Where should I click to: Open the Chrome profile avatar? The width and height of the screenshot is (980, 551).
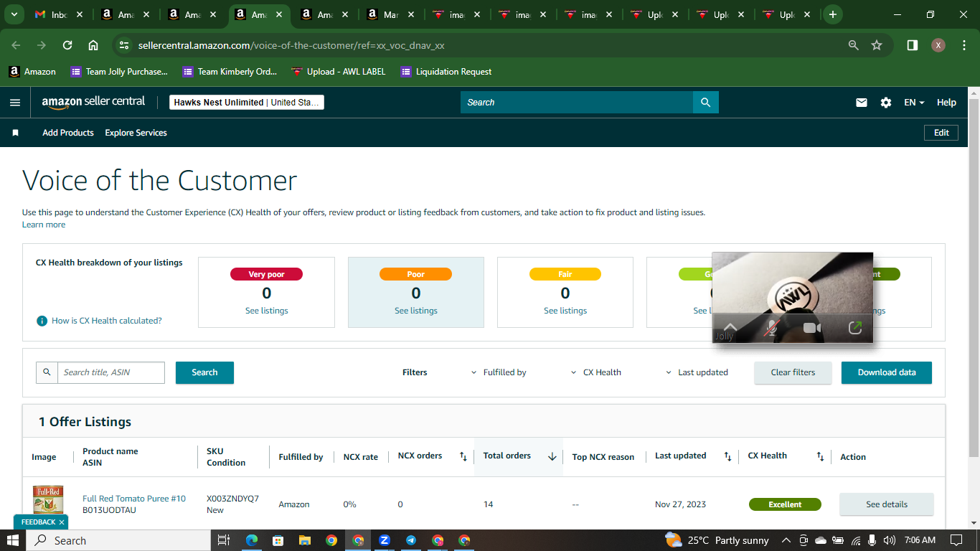tap(938, 45)
